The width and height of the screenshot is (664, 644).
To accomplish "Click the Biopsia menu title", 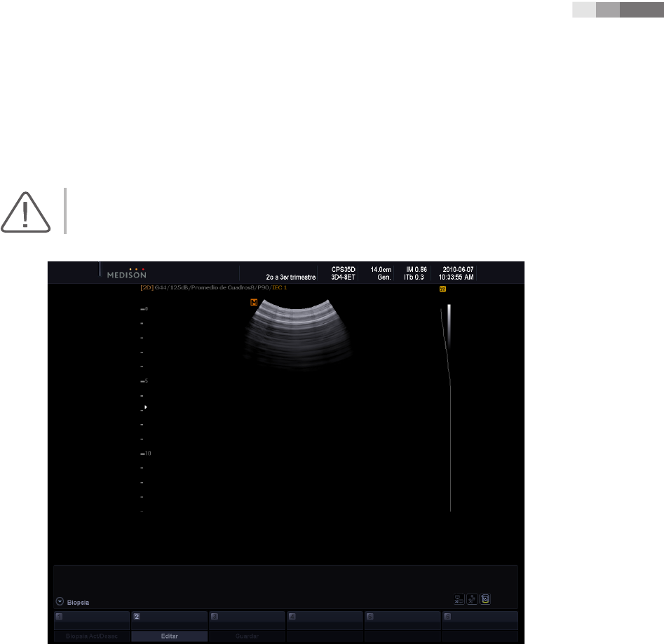I will point(78,602).
